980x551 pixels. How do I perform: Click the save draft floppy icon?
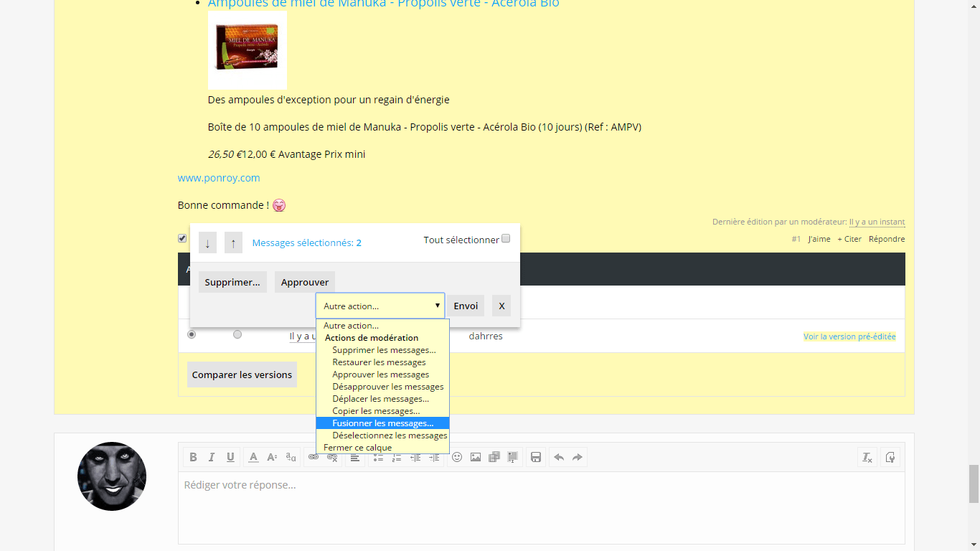click(535, 457)
